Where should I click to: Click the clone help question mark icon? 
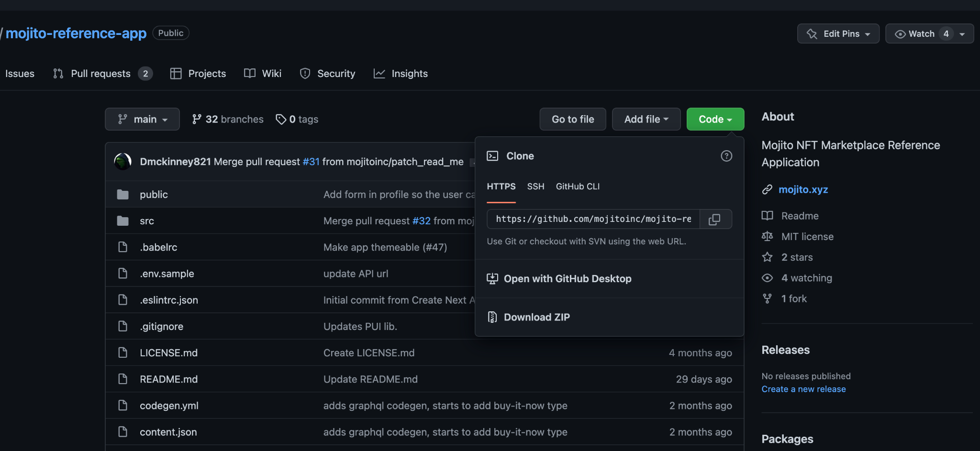(x=726, y=156)
